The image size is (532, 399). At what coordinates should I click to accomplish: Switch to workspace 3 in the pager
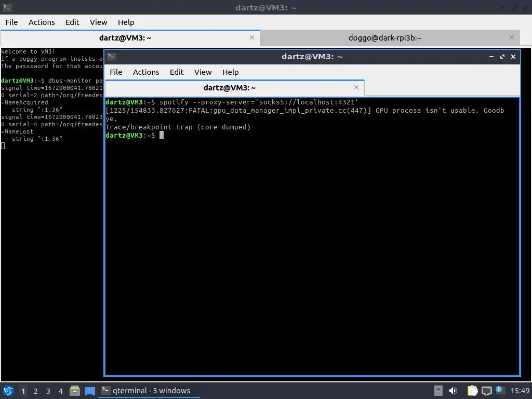click(x=48, y=391)
